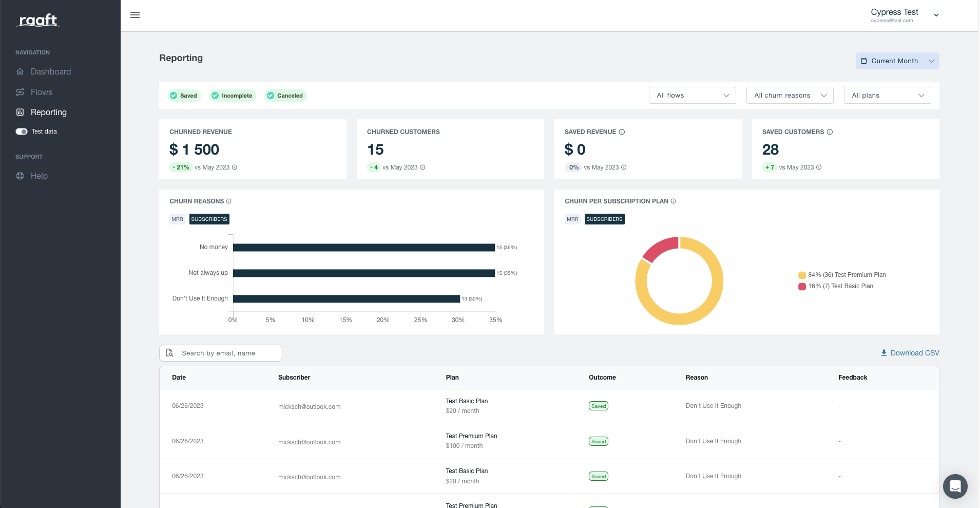Image resolution: width=980 pixels, height=508 pixels.
Task: Click the +7 saved customers badge
Action: pyautogui.click(x=770, y=167)
